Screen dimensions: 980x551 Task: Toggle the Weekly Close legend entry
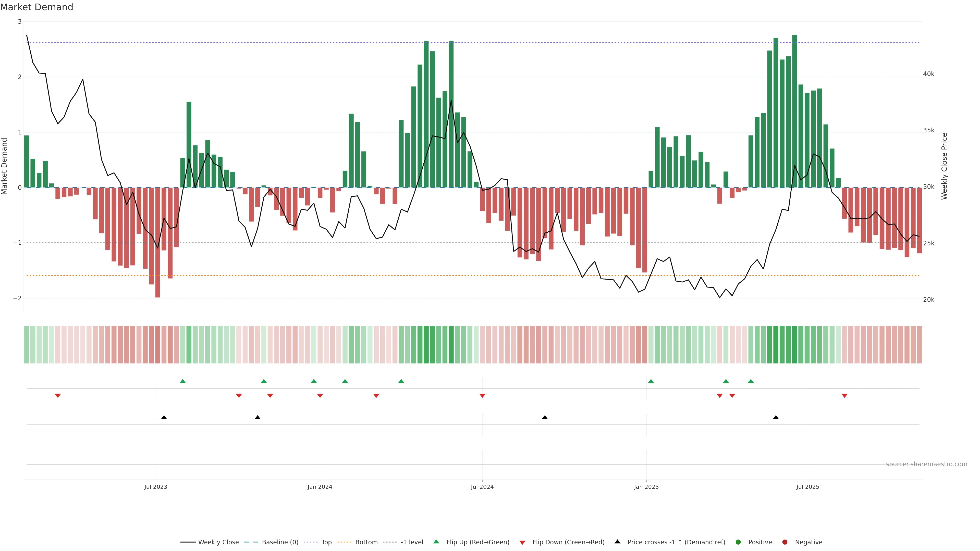coord(218,542)
